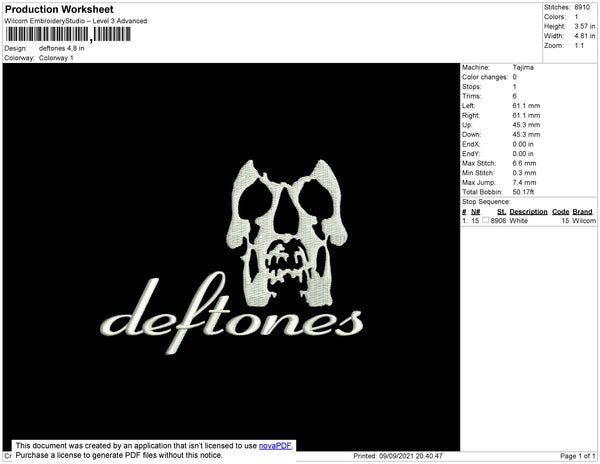The image size is (600, 464).
Task: Open the novaPDF hyperlink
Action: (275, 446)
